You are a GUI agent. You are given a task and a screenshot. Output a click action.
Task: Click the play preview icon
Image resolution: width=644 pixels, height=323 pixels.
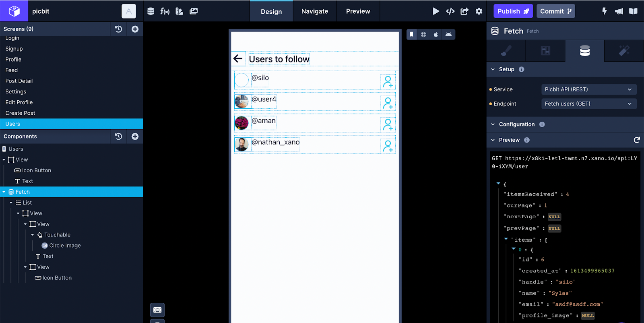(436, 11)
